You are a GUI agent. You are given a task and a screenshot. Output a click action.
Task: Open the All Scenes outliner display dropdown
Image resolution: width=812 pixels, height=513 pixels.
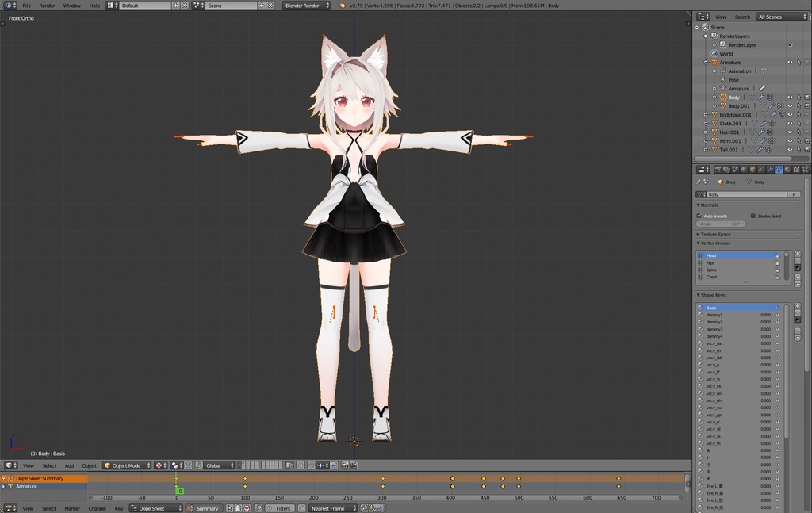781,17
